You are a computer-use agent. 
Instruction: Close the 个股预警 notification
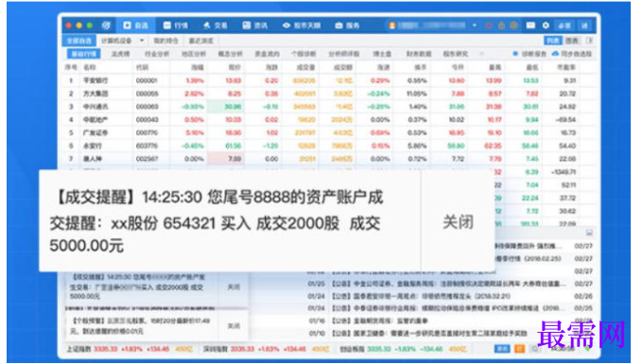pos(234,326)
